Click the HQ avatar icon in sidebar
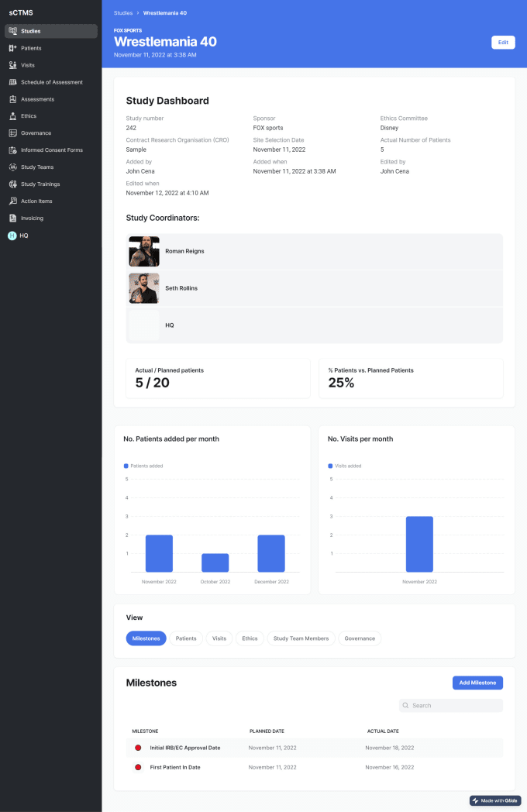The height and width of the screenshot is (812, 527). coord(12,236)
